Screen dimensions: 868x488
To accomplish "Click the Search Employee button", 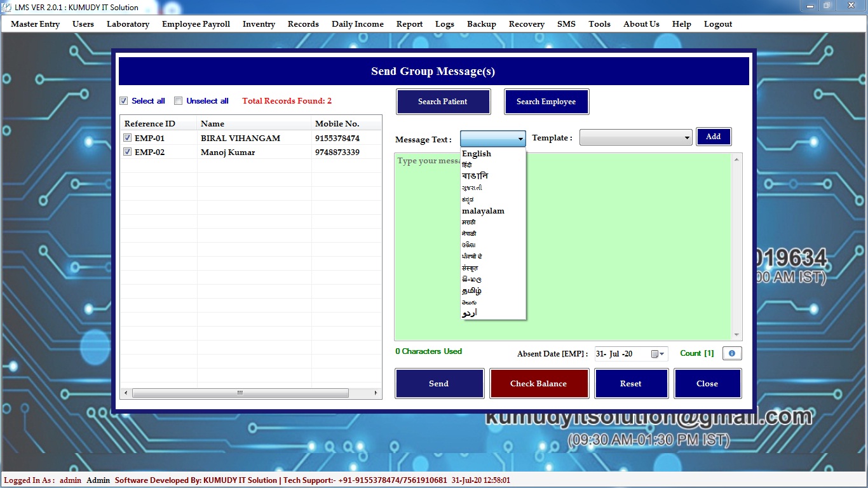I will pyautogui.click(x=546, y=102).
